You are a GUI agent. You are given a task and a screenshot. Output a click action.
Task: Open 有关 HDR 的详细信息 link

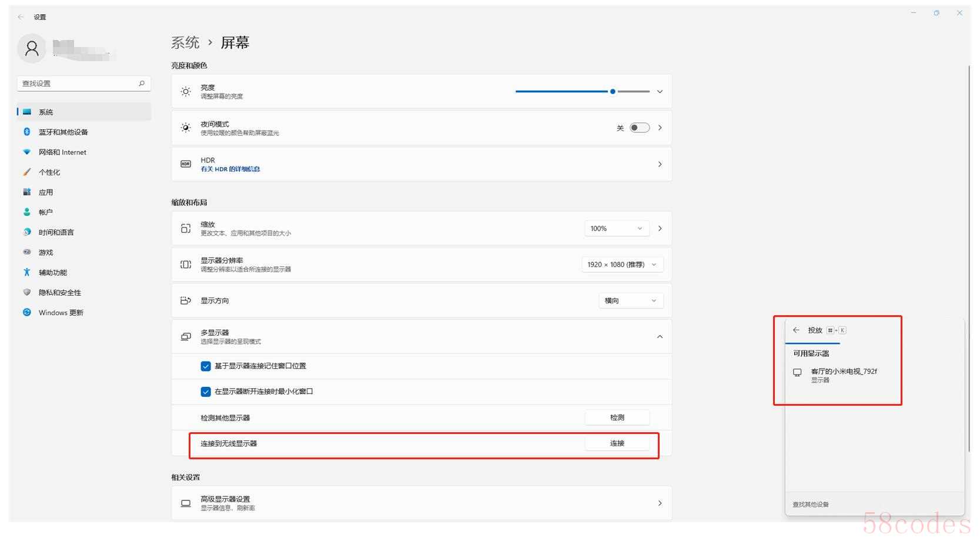click(230, 169)
